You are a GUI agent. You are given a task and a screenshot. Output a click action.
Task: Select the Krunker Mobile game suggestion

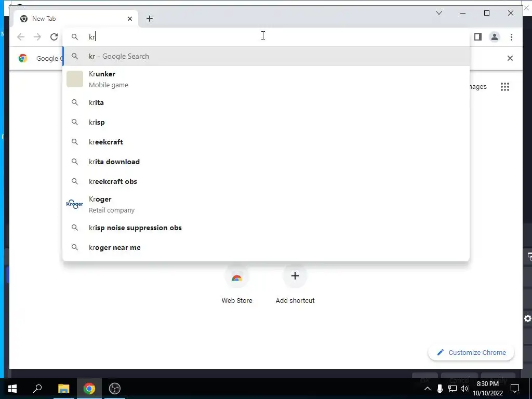[x=267, y=79]
